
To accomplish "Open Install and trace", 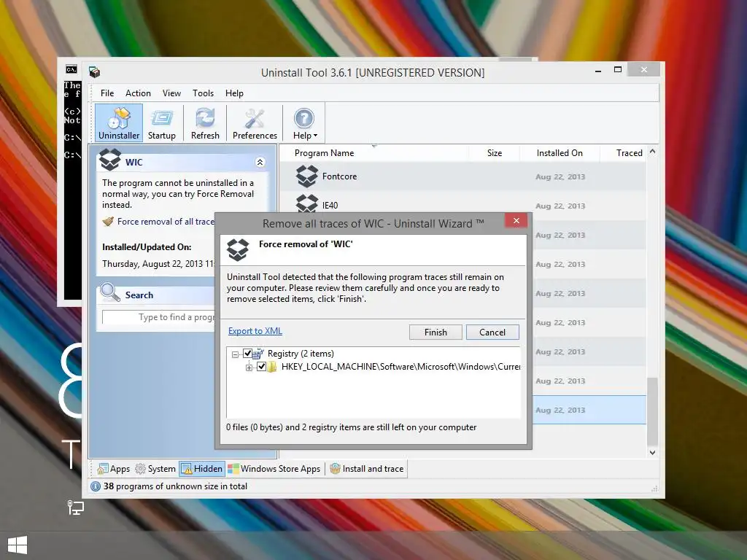I will 367,469.
